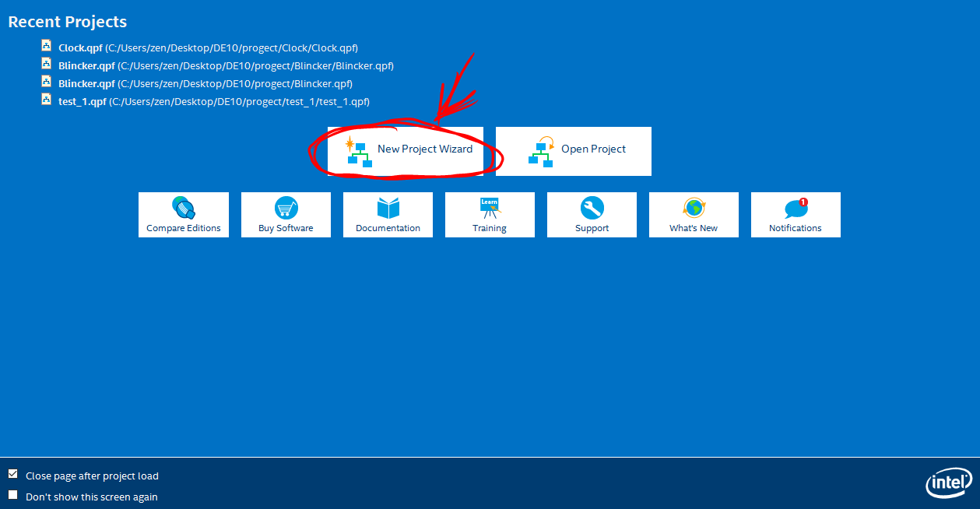Viewport: 980px width, 509px height.
Task: Click the Recent Projects heading
Action: [68, 22]
